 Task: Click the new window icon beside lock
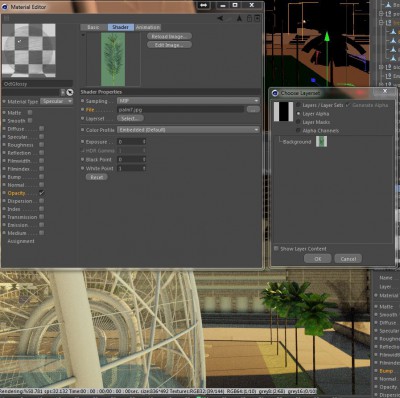point(257,18)
